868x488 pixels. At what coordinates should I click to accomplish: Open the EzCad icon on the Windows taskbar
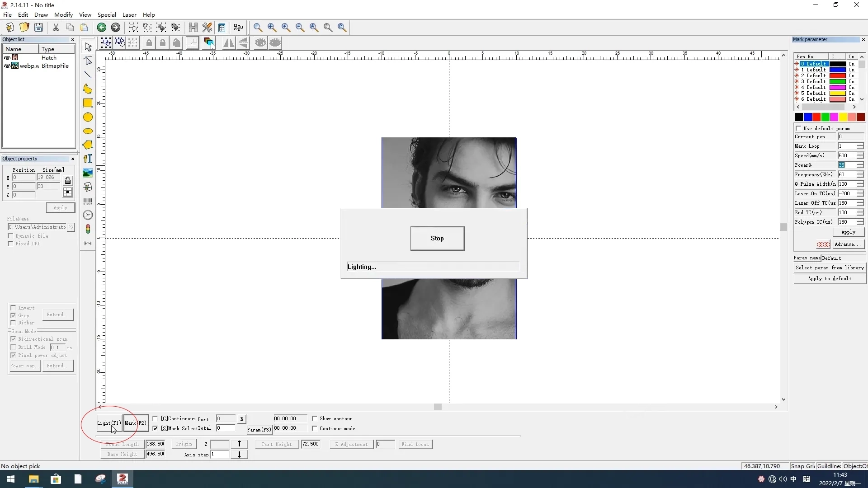coord(123,479)
